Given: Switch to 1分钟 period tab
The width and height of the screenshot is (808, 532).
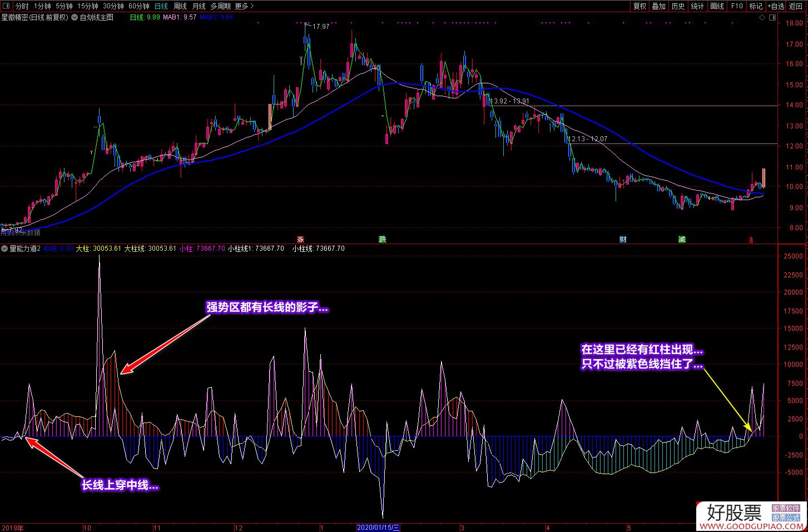Looking at the screenshot, I should (x=42, y=6).
